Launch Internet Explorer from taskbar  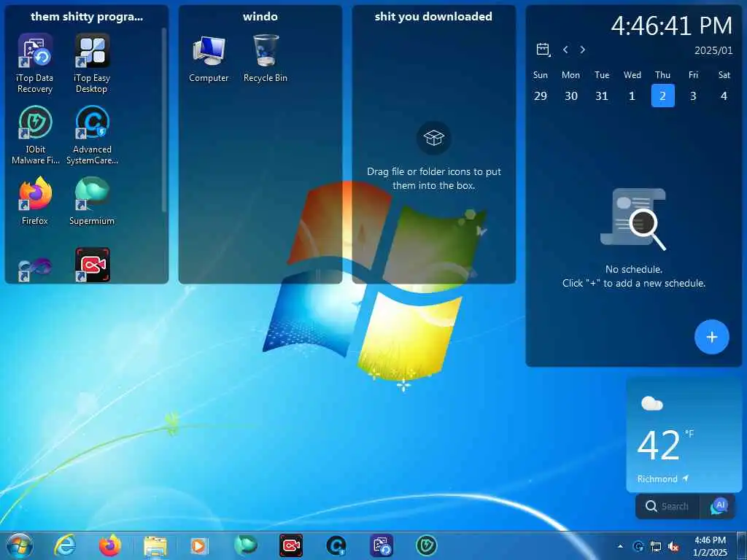[x=65, y=545]
